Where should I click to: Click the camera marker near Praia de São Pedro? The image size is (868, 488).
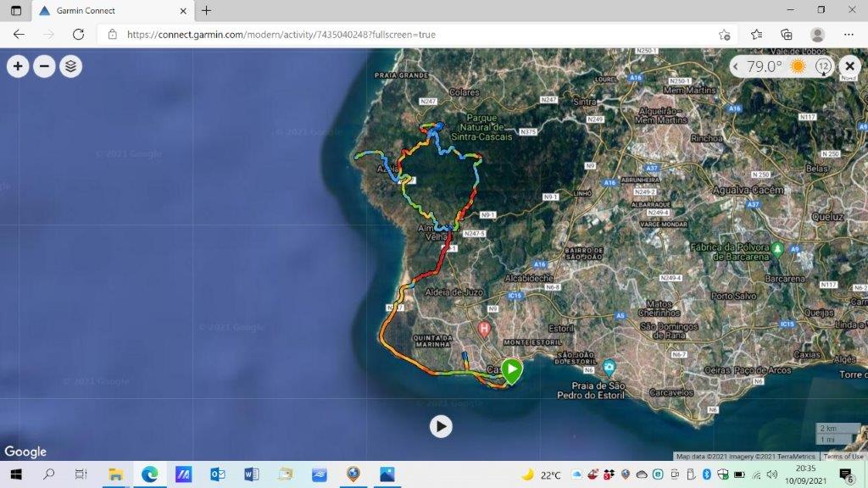[609, 368]
